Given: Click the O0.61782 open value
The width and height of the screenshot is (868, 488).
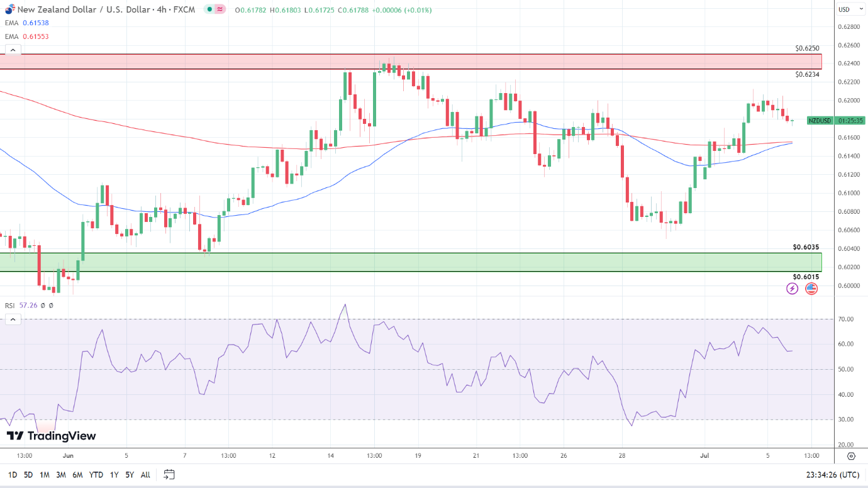Looking at the screenshot, I should pos(251,10).
